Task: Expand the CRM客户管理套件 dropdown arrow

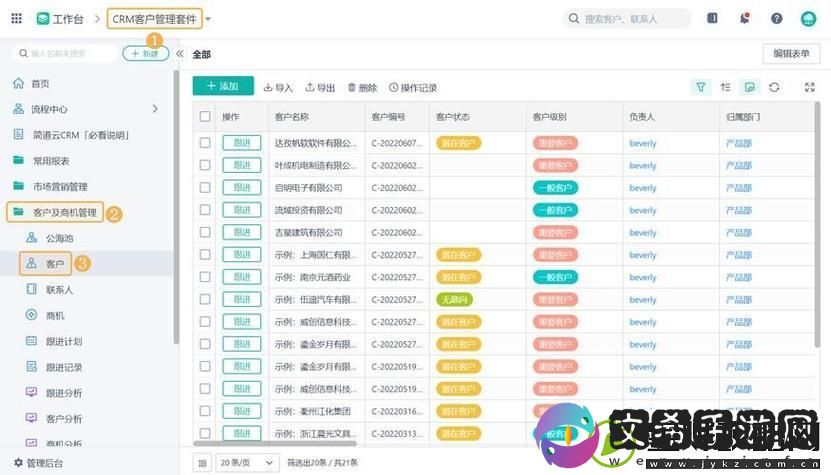Action: coord(208,19)
